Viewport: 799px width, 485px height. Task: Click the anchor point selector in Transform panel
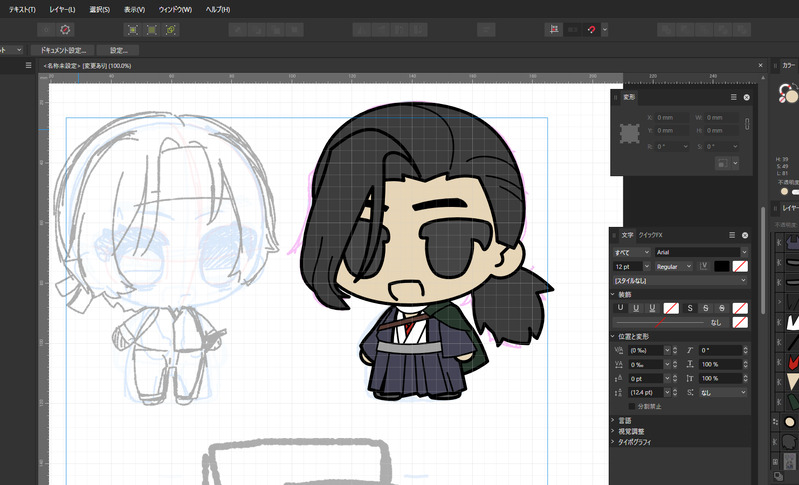(x=630, y=133)
